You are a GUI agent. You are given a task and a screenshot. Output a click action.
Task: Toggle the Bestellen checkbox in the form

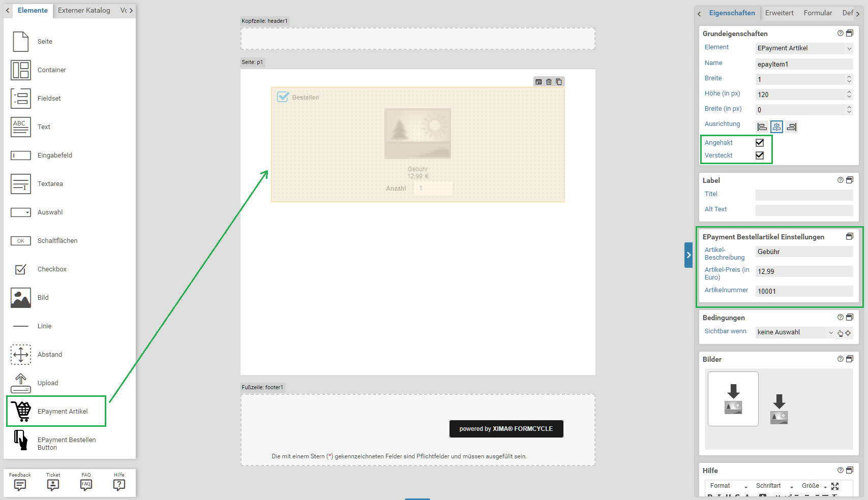(283, 97)
